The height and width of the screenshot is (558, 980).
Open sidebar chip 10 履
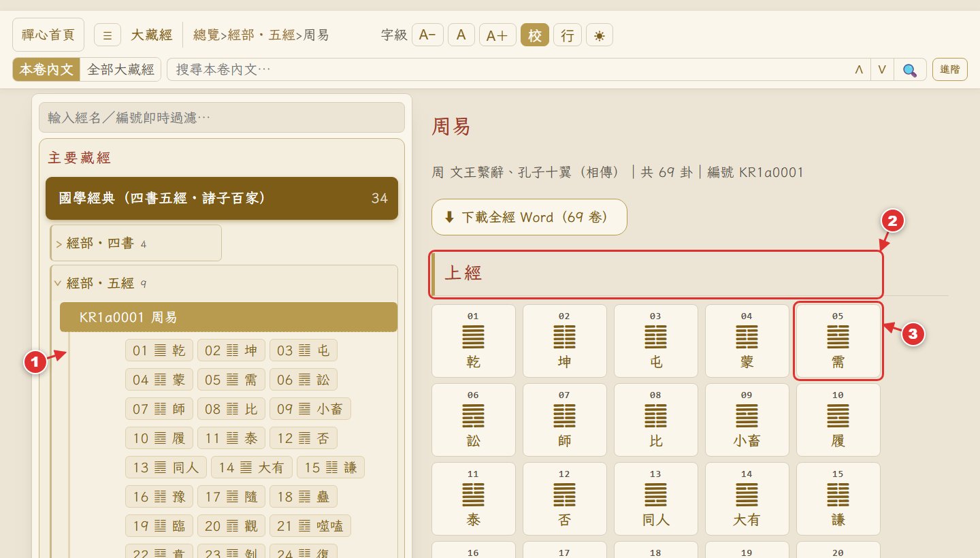(159, 438)
